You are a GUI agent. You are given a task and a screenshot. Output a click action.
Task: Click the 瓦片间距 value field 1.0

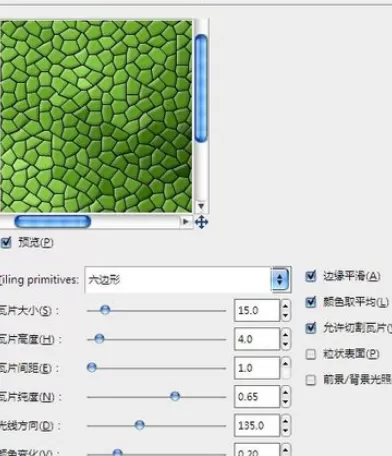click(257, 368)
